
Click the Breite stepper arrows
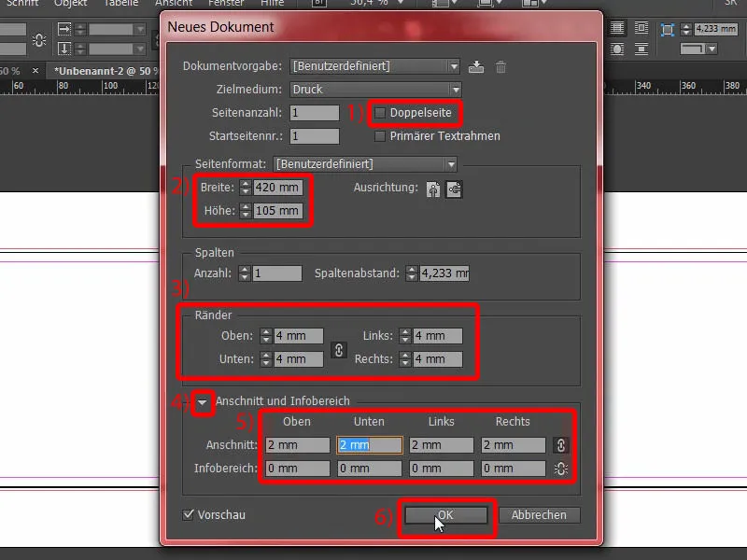click(245, 188)
